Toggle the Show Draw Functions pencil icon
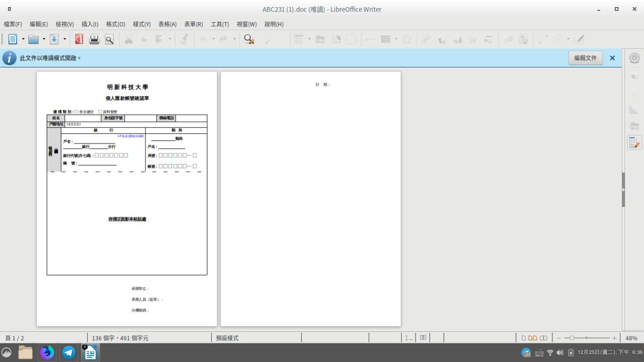Screen dimensions: 644x362 (580, 39)
